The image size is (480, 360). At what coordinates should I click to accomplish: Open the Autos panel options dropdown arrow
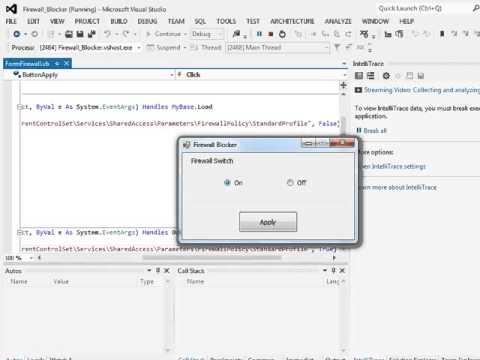(149, 270)
